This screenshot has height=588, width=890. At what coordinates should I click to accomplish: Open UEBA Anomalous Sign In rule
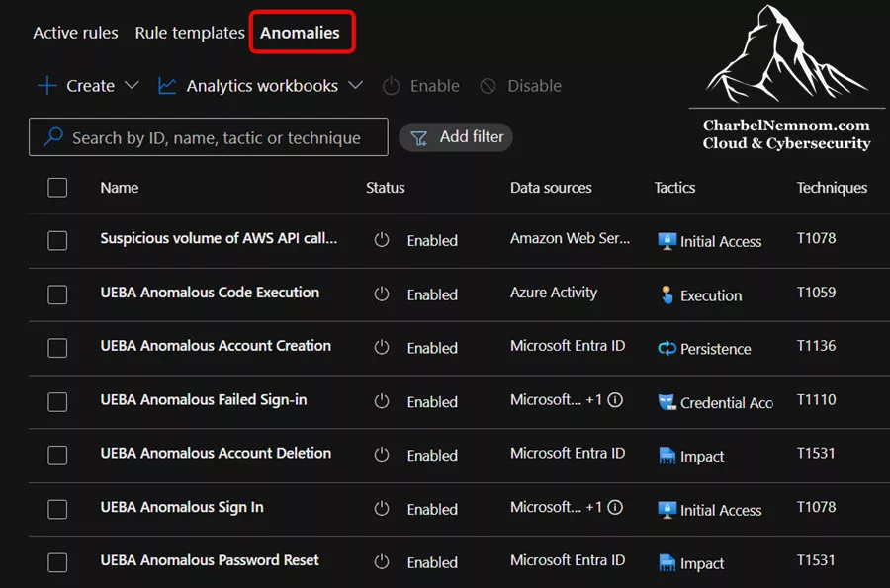click(182, 508)
